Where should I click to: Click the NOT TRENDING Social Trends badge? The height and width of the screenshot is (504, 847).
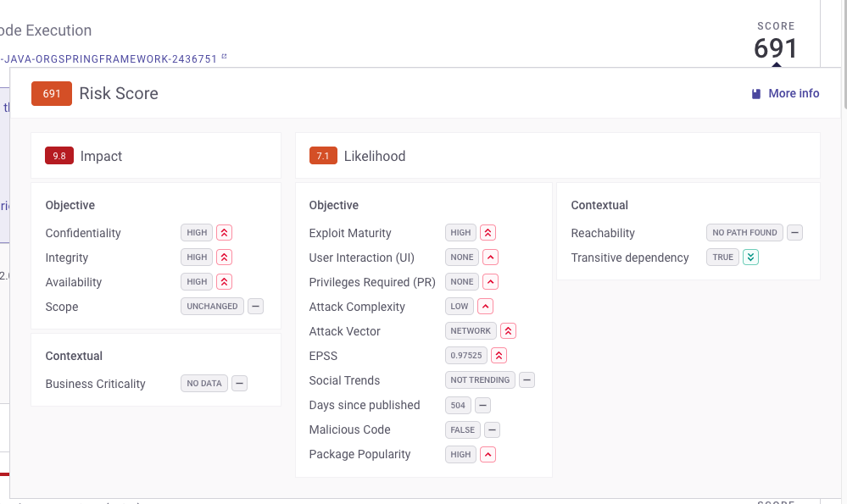click(x=480, y=379)
